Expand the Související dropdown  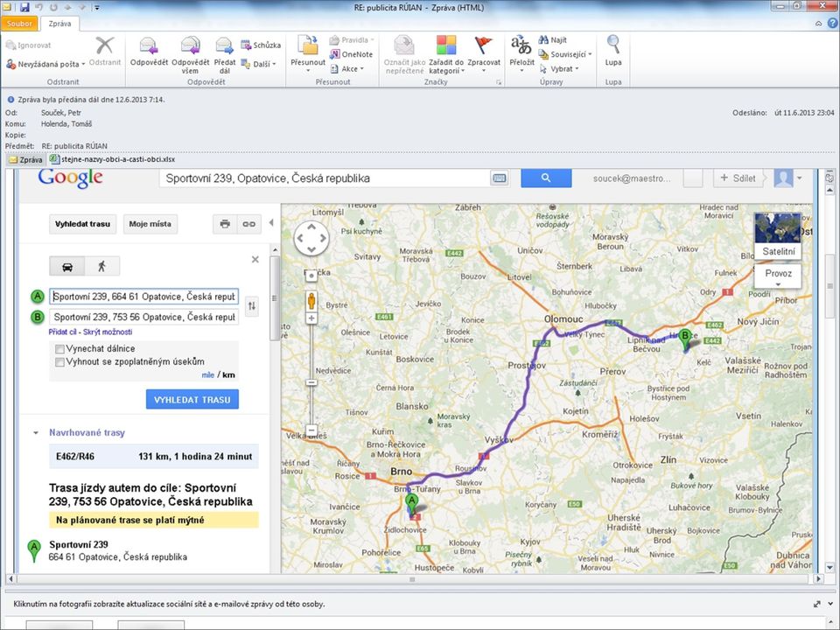[565, 54]
